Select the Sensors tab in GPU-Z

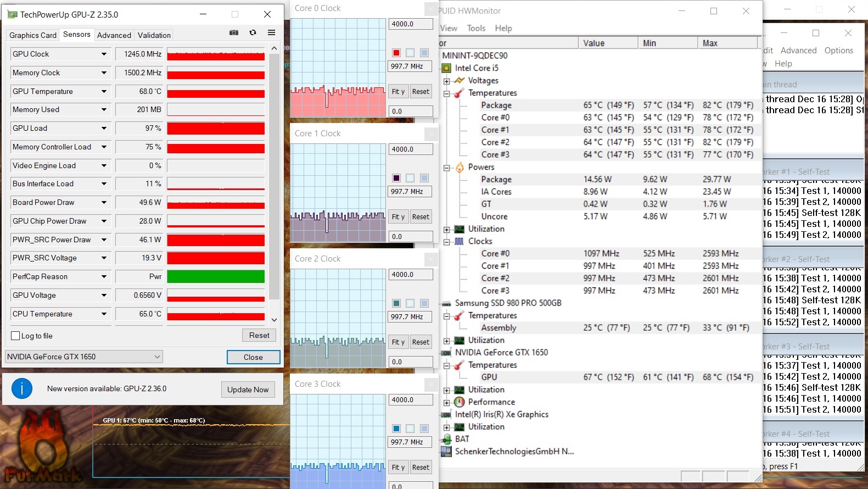click(x=77, y=34)
